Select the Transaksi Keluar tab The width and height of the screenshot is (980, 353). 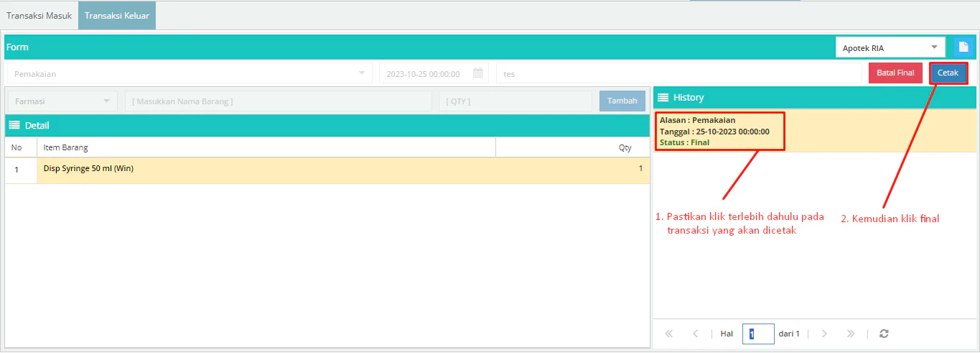click(116, 15)
